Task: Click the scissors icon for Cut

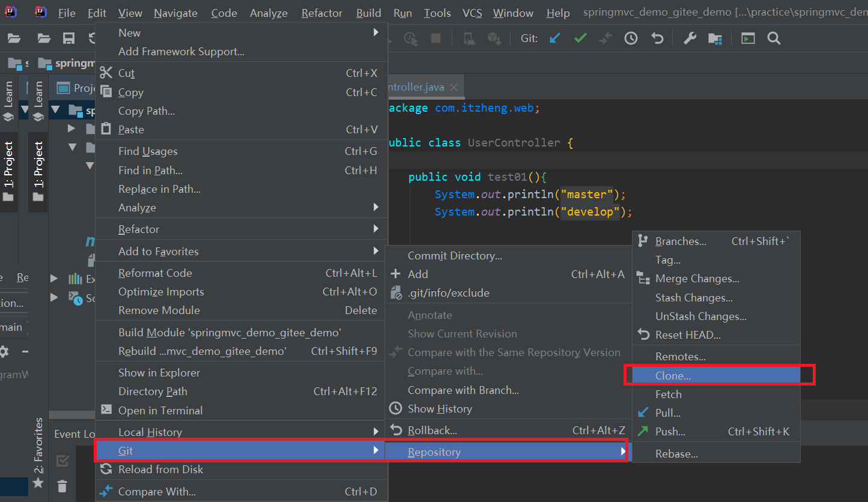Action: tap(106, 73)
